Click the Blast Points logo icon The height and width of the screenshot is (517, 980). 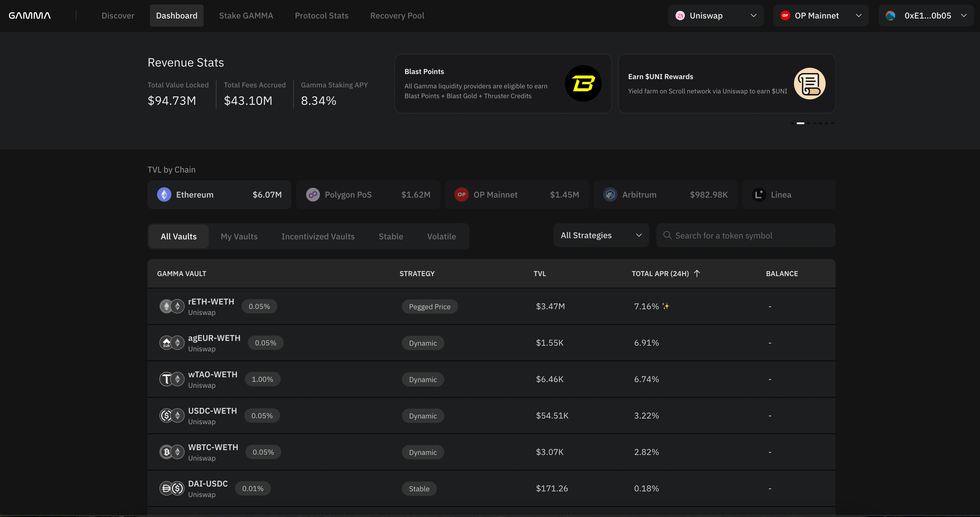(583, 83)
